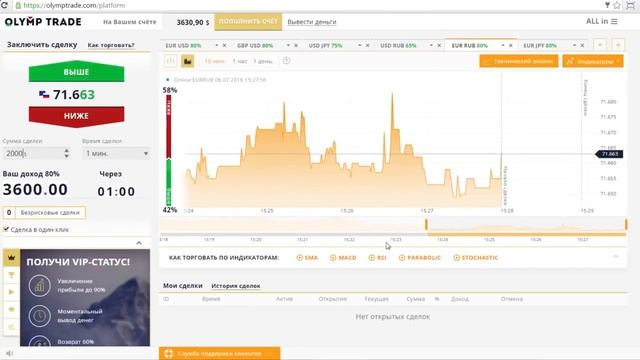
Task: Collapse the promo panel with the chevron
Action: [x=139, y=243]
